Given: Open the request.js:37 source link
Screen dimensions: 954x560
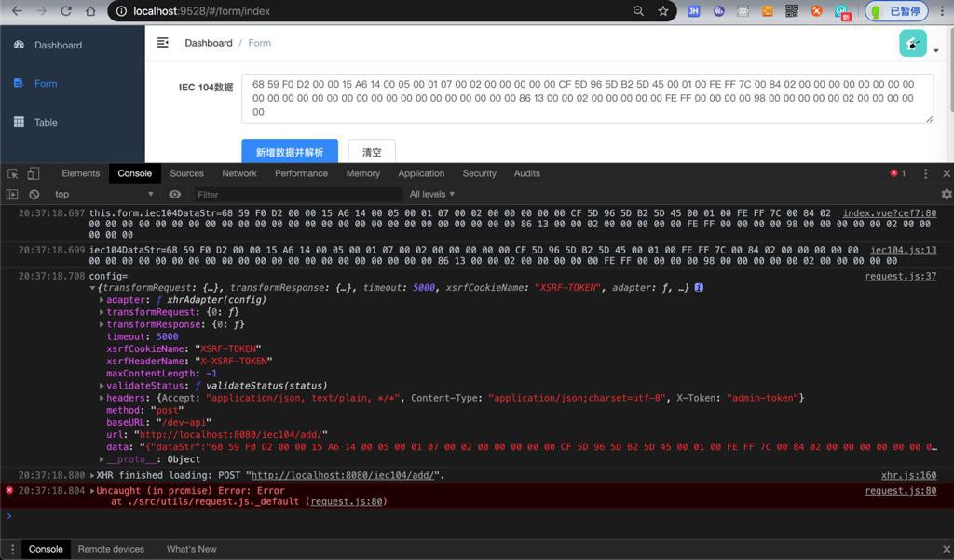Looking at the screenshot, I should [x=901, y=277].
